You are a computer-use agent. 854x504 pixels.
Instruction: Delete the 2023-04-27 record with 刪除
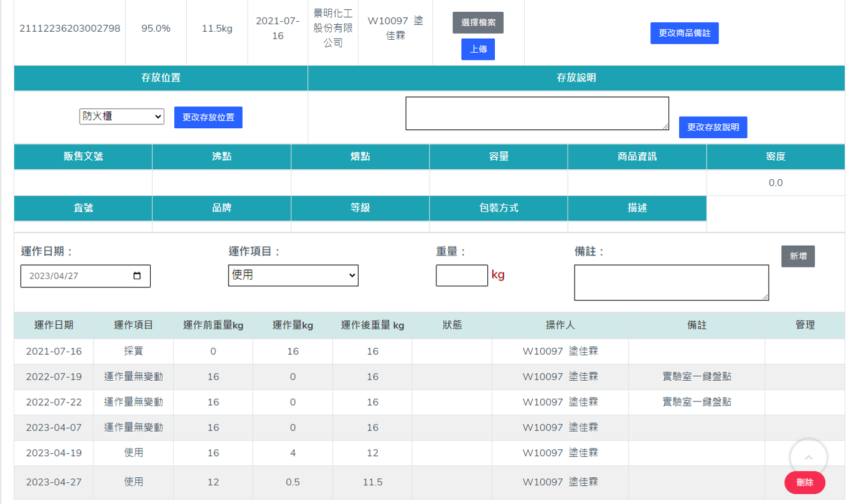804,482
